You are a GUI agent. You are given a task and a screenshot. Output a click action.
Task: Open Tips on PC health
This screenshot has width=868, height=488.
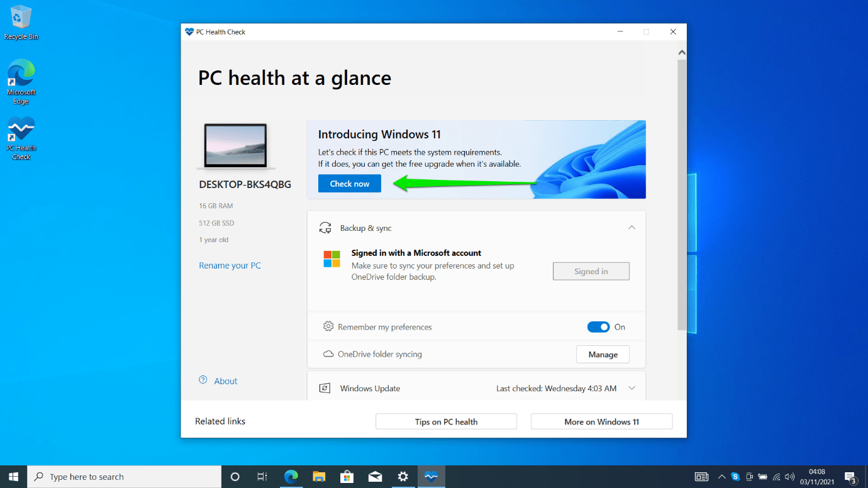(x=446, y=421)
